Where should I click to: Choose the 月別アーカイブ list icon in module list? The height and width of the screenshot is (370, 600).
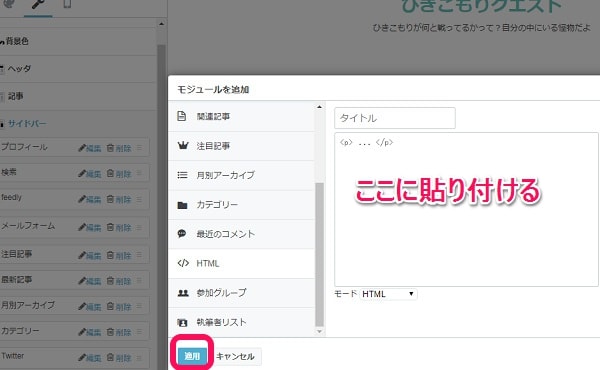tap(183, 175)
